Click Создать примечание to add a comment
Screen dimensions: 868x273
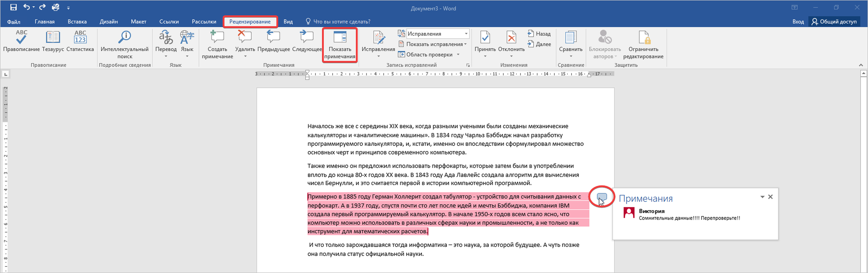tap(217, 44)
